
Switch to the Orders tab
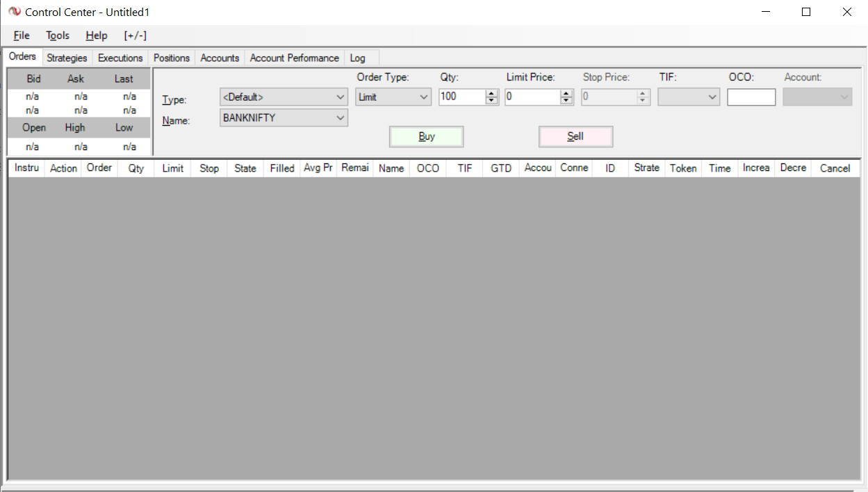tap(23, 57)
